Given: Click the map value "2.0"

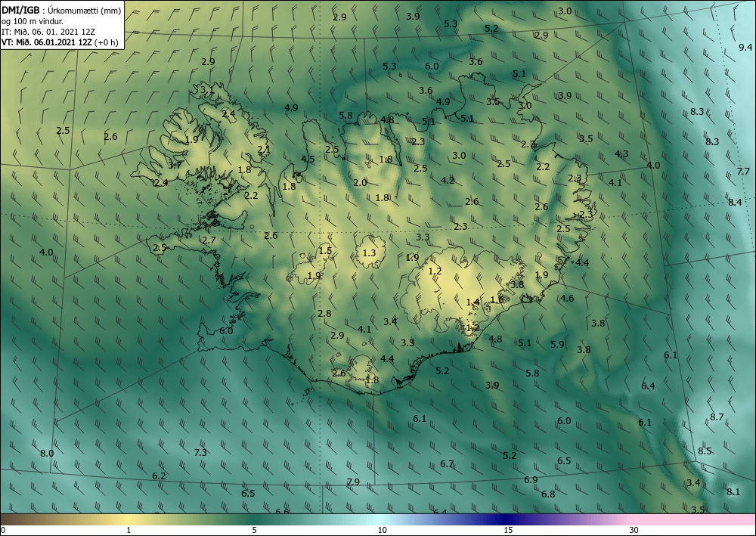Looking at the screenshot, I should click(360, 182).
